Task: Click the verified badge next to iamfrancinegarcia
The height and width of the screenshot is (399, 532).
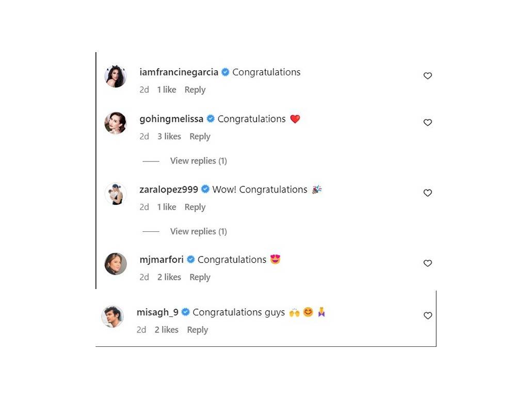Action: 225,72
